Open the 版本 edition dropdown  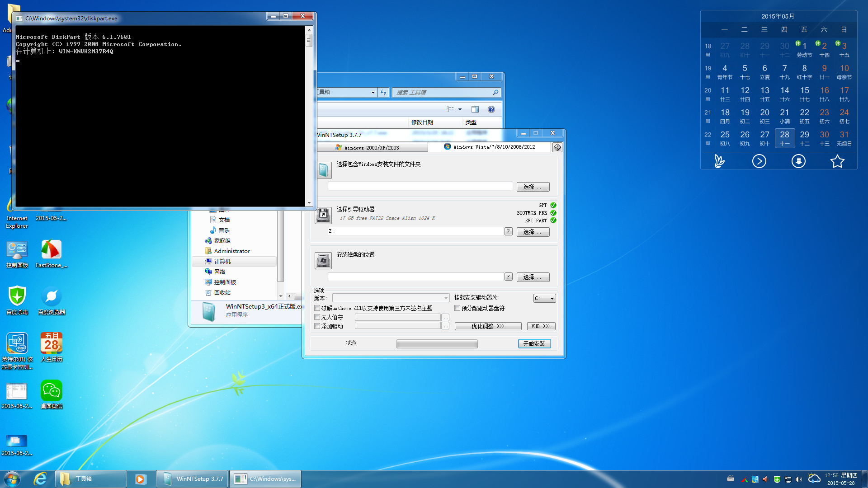(391, 298)
